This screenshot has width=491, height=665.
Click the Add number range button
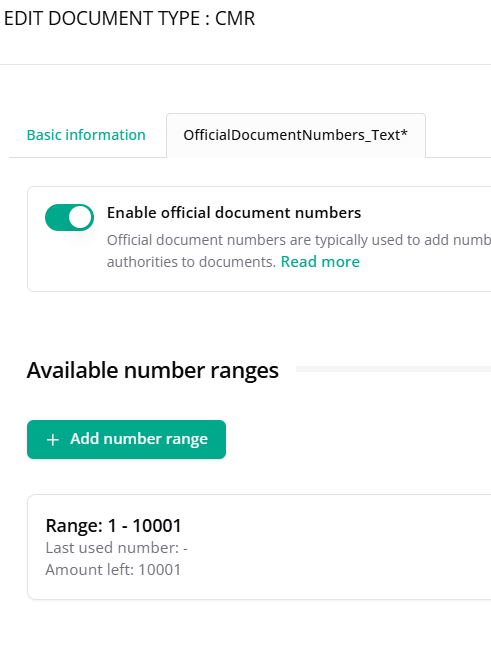pos(126,439)
